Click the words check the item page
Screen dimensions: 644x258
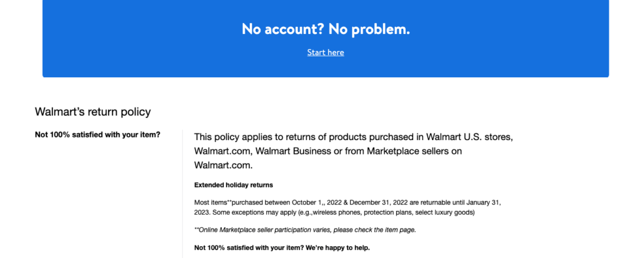pos(386,230)
